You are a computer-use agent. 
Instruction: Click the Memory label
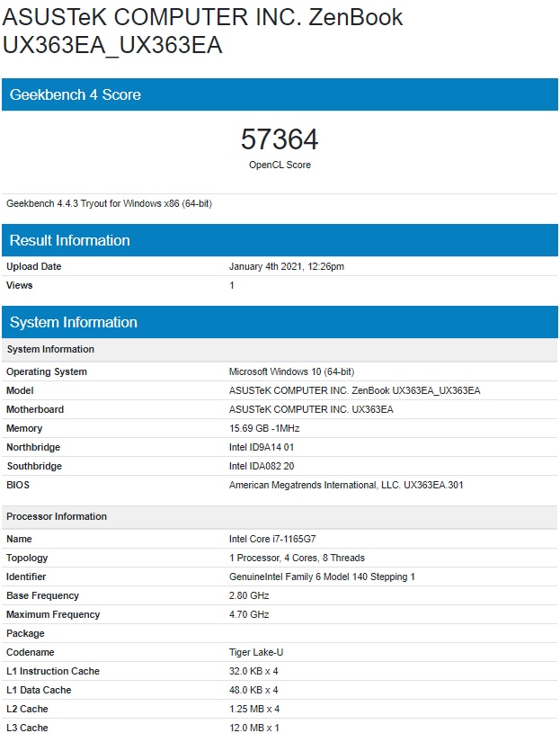coord(24,428)
